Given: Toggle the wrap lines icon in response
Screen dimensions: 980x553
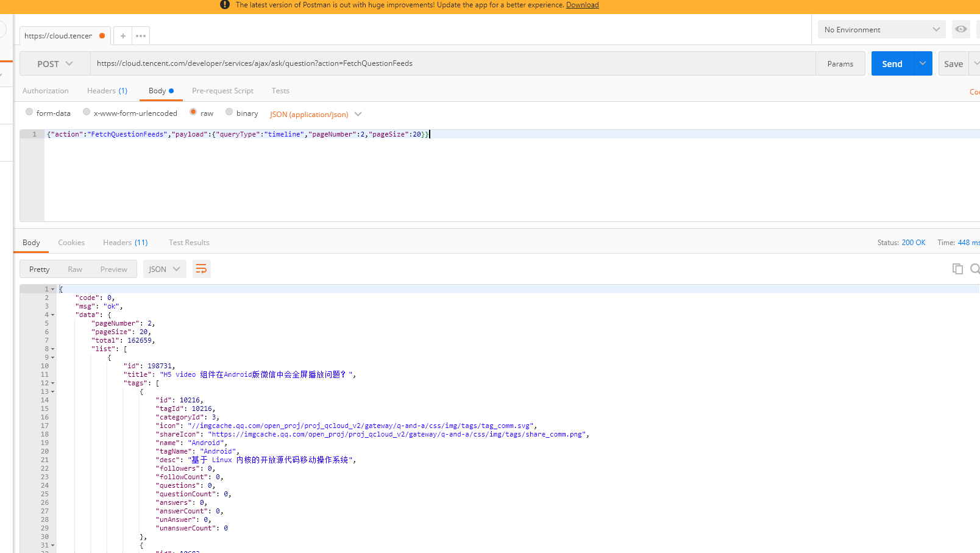Looking at the screenshot, I should pos(201,269).
